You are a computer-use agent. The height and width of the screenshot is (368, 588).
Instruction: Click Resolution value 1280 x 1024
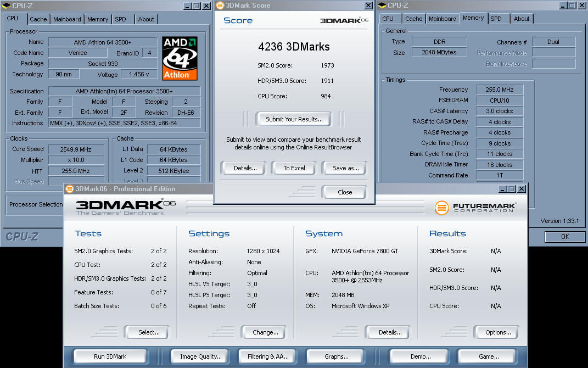(263, 251)
